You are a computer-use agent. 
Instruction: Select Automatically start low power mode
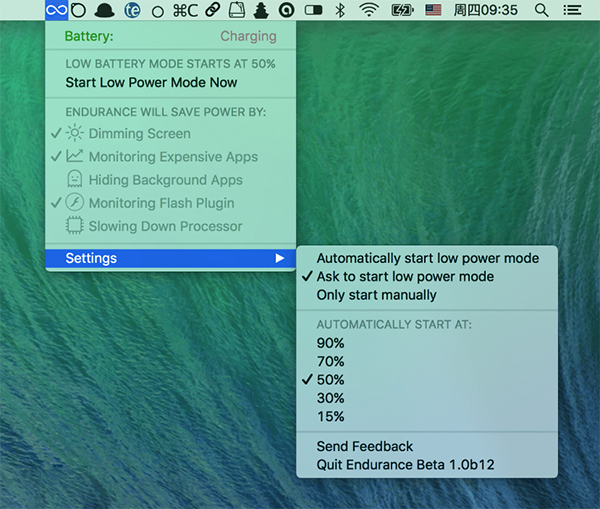(427, 258)
